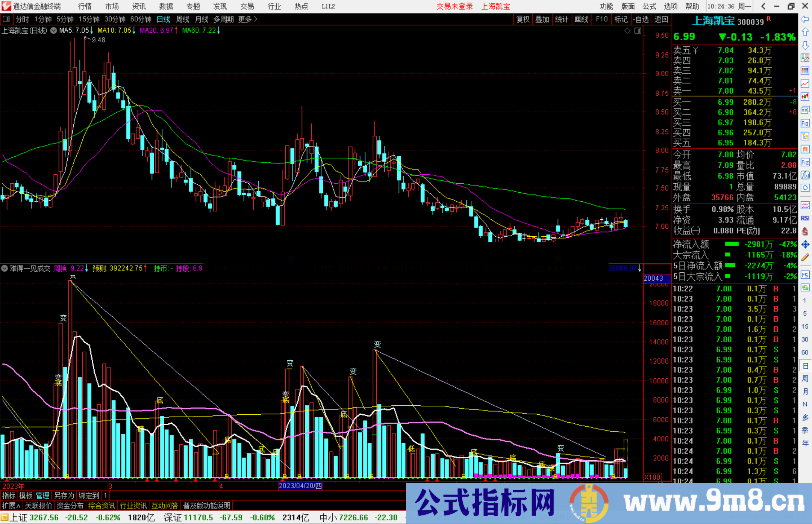
Task: Click the 复权 button
Action: click(x=523, y=19)
